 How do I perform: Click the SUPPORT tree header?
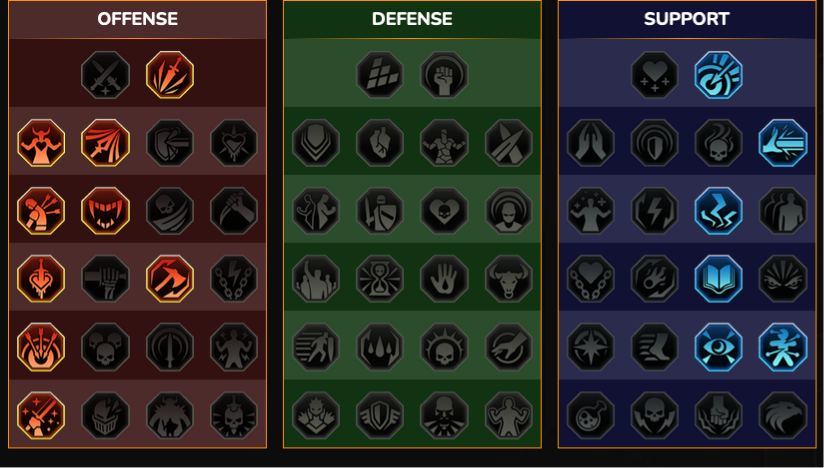(687, 19)
